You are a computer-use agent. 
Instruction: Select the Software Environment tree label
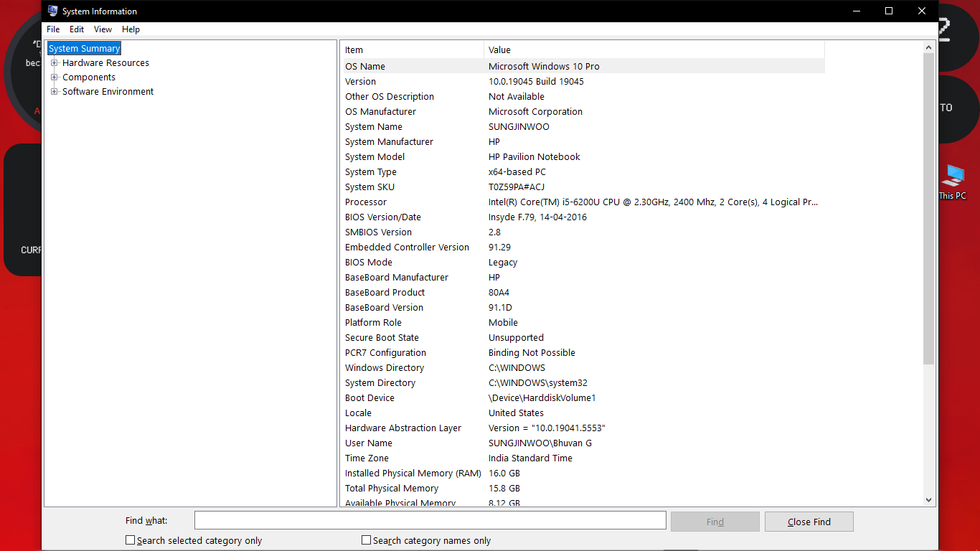coord(108,92)
